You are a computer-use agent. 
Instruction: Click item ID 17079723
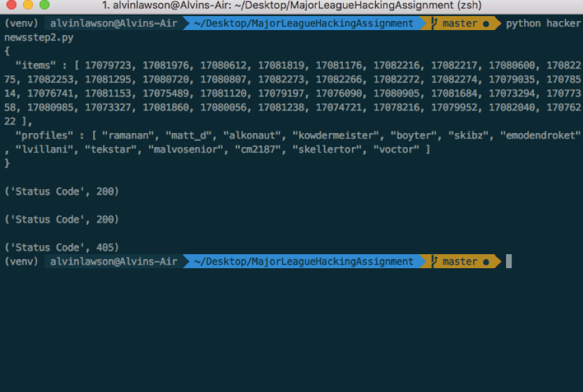pyautogui.click(x=108, y=66)
